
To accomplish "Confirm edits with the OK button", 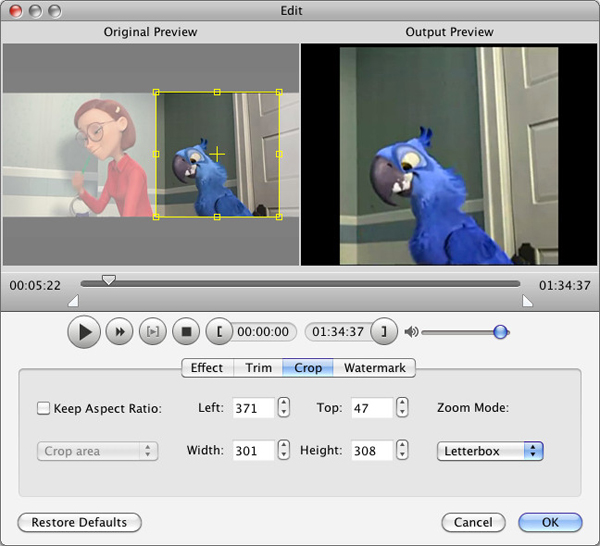I will [x=550, y=522].
